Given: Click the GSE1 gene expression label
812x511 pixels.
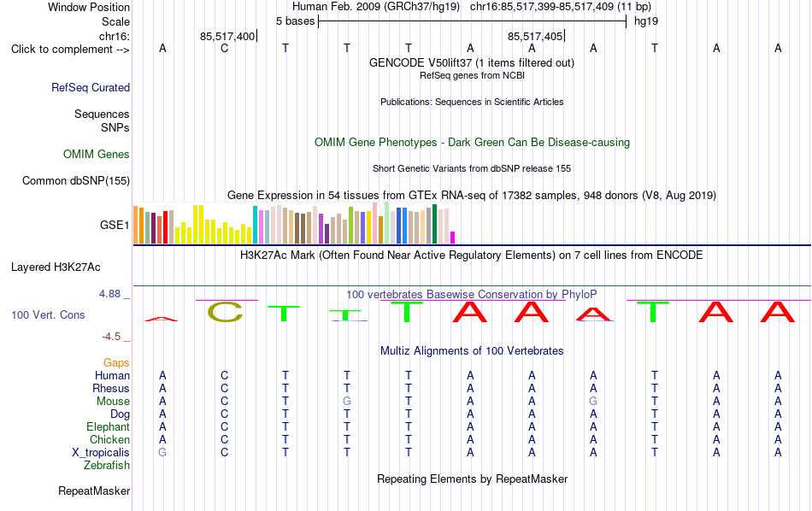Looking at the screenshot, I should (115, 225).
